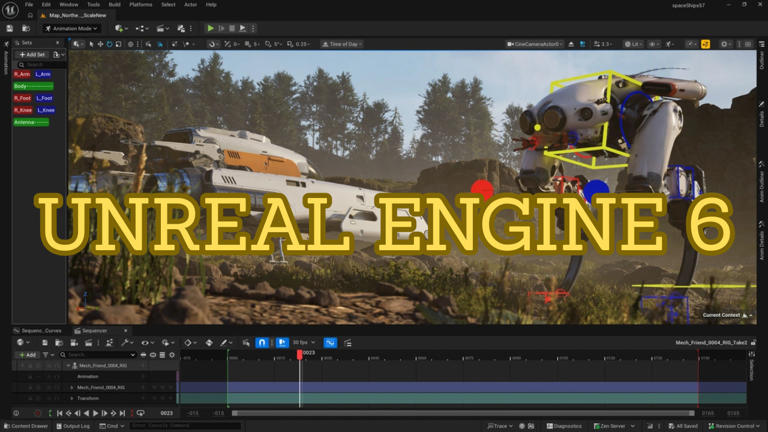Choose the translate (move) tool

100,44
